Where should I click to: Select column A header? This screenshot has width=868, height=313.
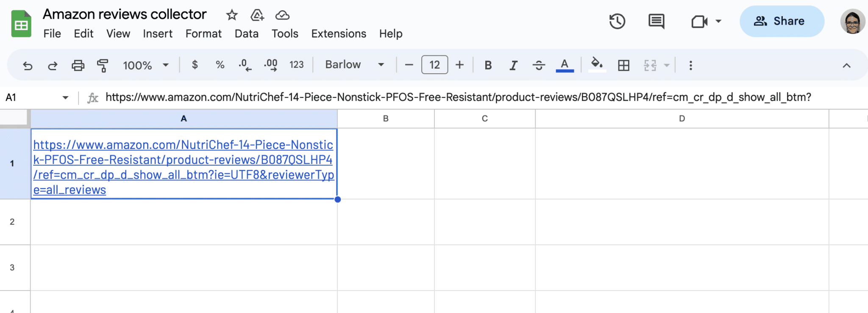click(x=184, y=119)
